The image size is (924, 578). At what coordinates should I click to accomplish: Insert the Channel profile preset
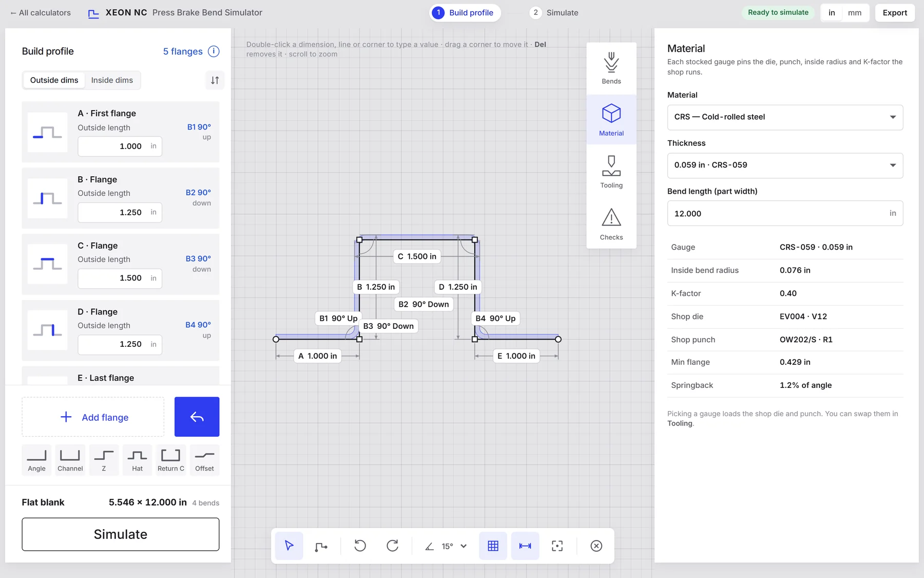click(70, 459)
